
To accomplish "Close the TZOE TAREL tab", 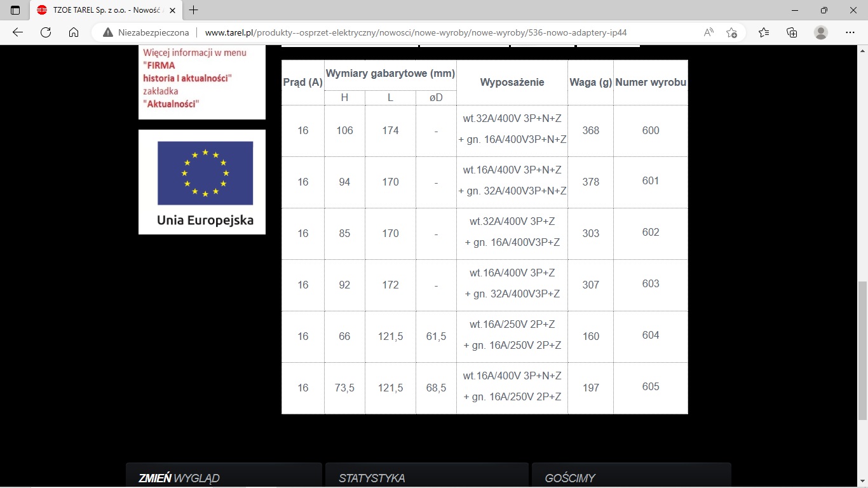I will [172, 10].
